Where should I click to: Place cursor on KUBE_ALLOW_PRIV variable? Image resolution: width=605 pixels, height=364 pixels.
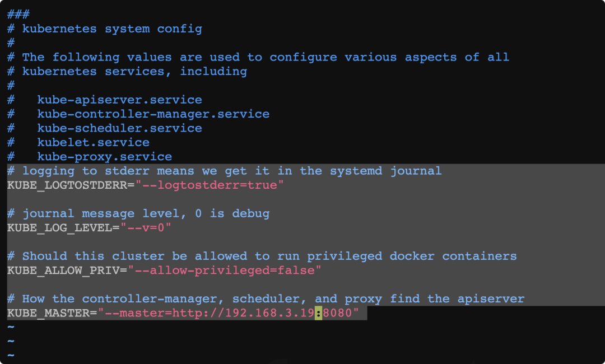(63, 270)
